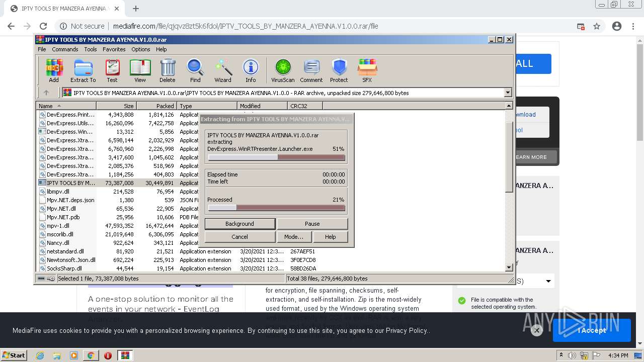
Task: Click the Processed total progress bar
Action: click(x=276, y=208)
